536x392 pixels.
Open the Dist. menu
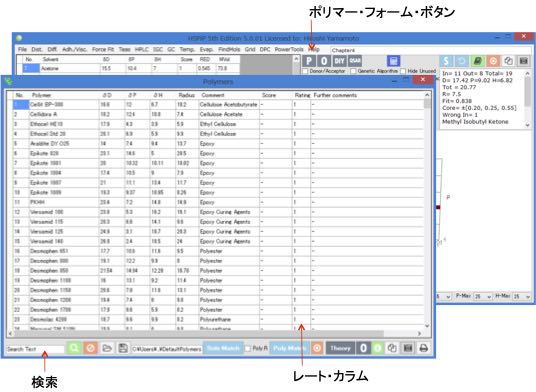click(x=37, y=50)
